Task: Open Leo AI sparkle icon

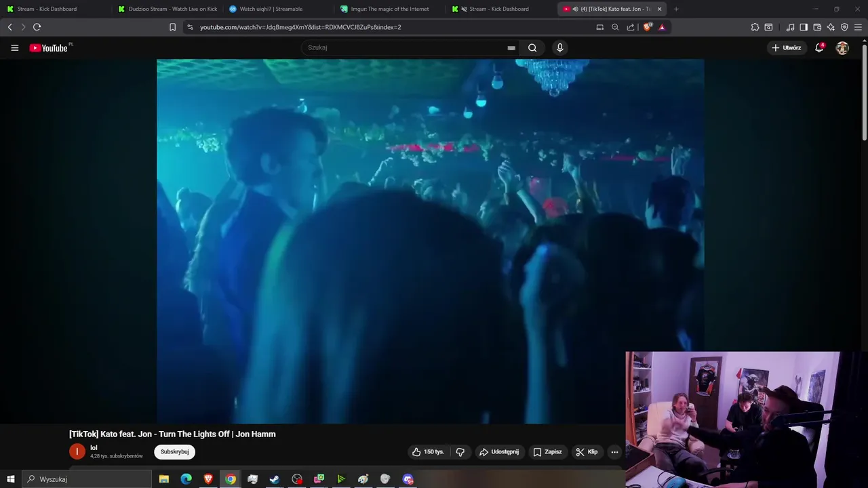Action: tap(831, 27)
